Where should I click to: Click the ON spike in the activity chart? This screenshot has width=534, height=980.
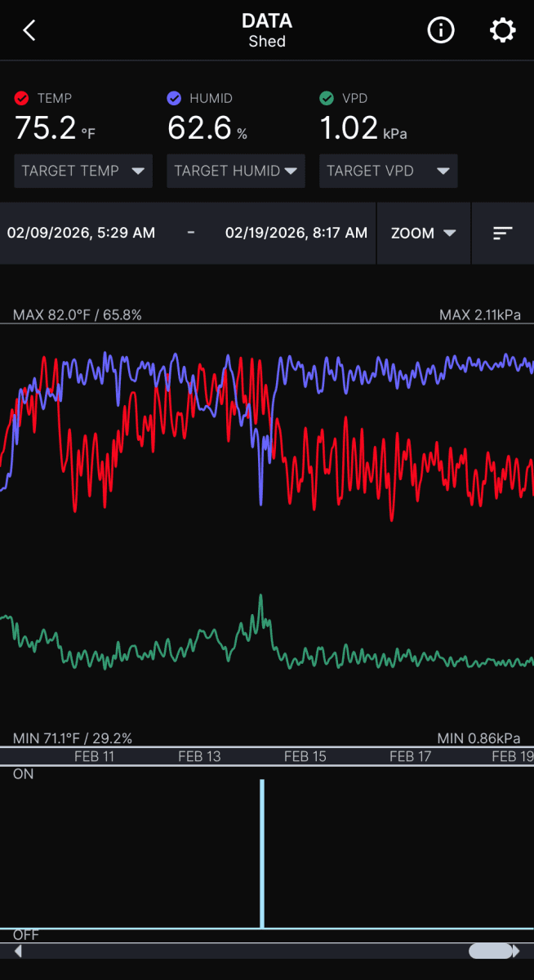(x=262, y=853)
